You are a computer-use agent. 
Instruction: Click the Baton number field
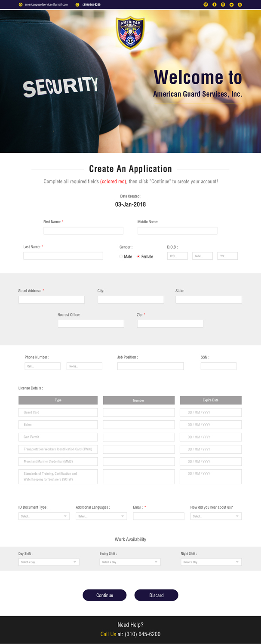(x=139, y=425)
